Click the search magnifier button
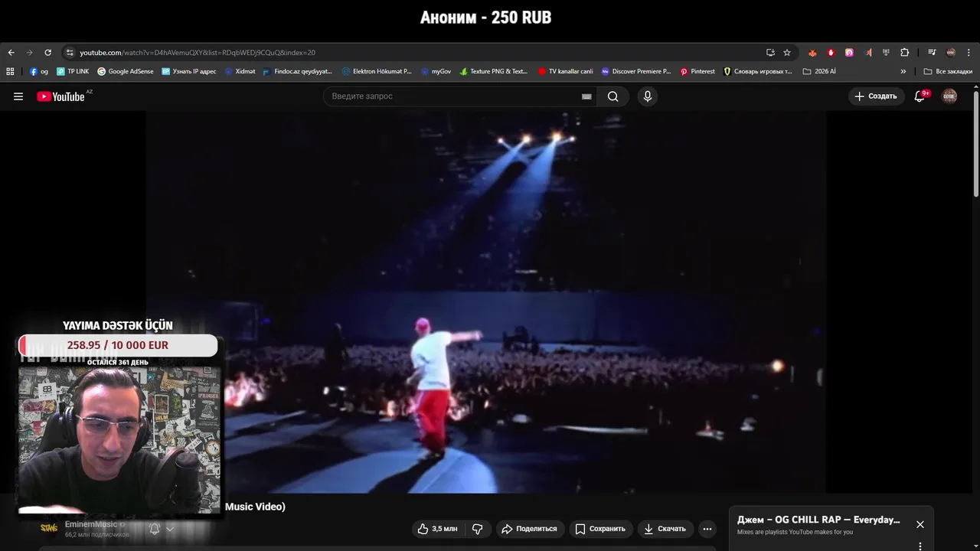980x551 pixels. click(613, 96)
